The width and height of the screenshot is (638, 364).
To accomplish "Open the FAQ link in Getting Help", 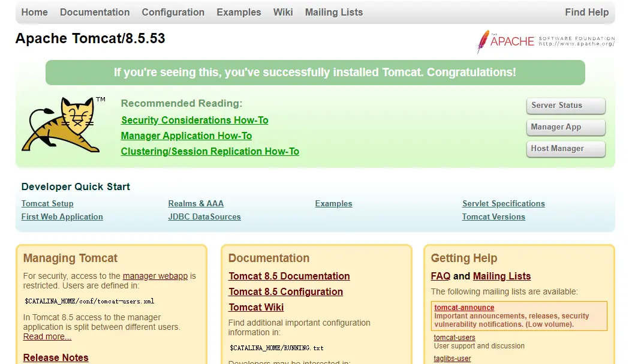I will [441, 276].
